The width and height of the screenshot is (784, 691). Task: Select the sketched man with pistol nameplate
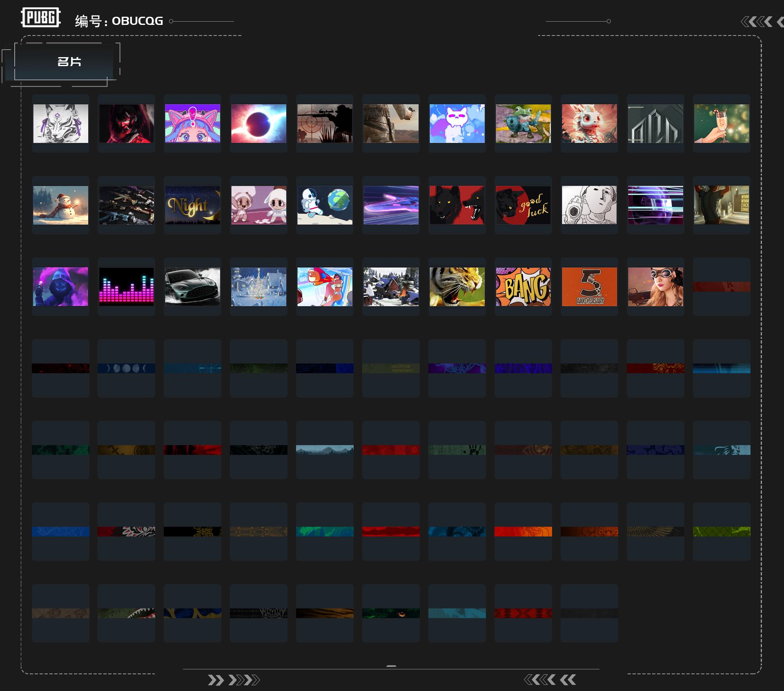pos(590,205)
